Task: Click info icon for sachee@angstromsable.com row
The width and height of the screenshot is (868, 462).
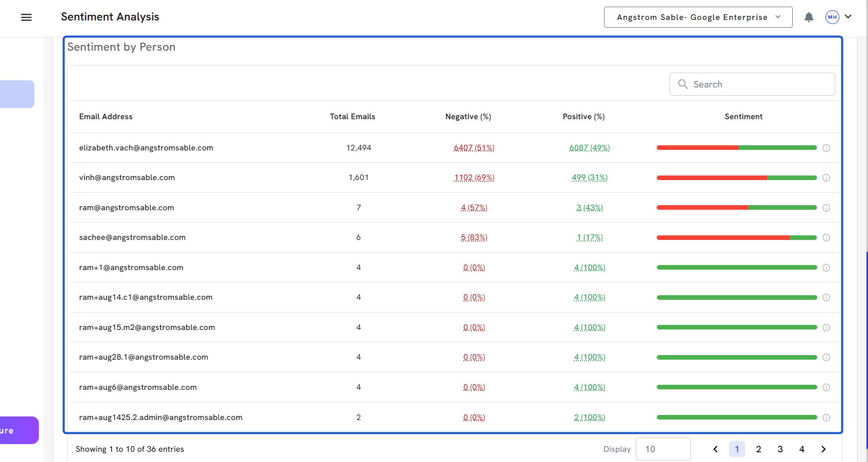Action: pyautogui.click(x=826, y=238)
